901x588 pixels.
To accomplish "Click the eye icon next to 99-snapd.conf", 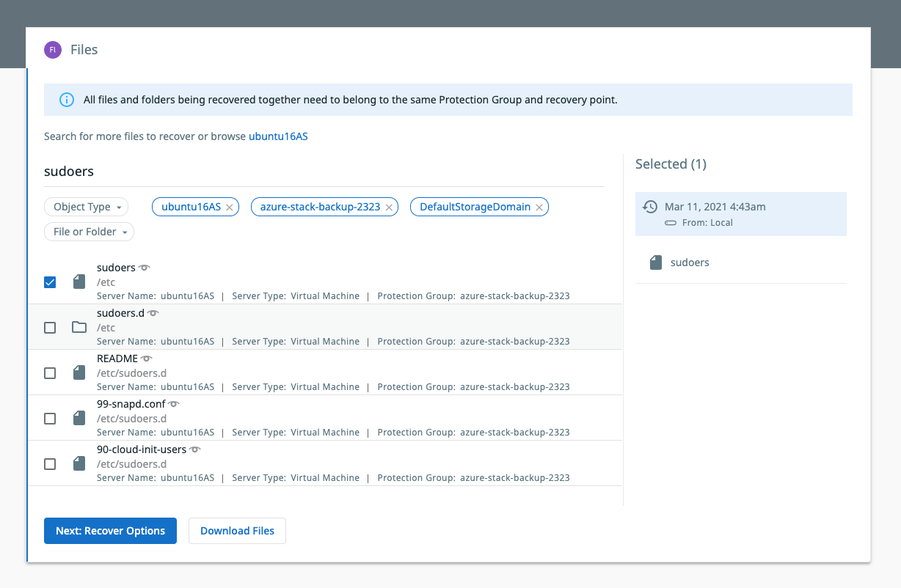I will pos(174,404).
